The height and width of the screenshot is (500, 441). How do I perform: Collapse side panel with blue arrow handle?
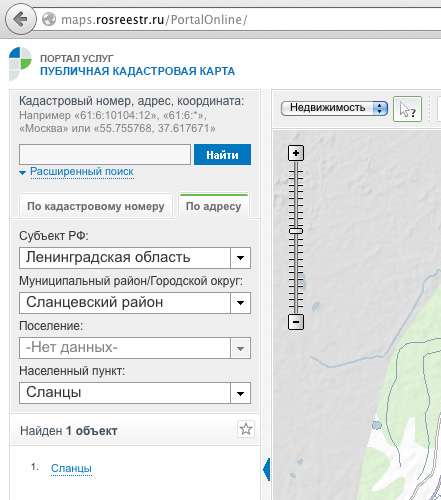266,469
